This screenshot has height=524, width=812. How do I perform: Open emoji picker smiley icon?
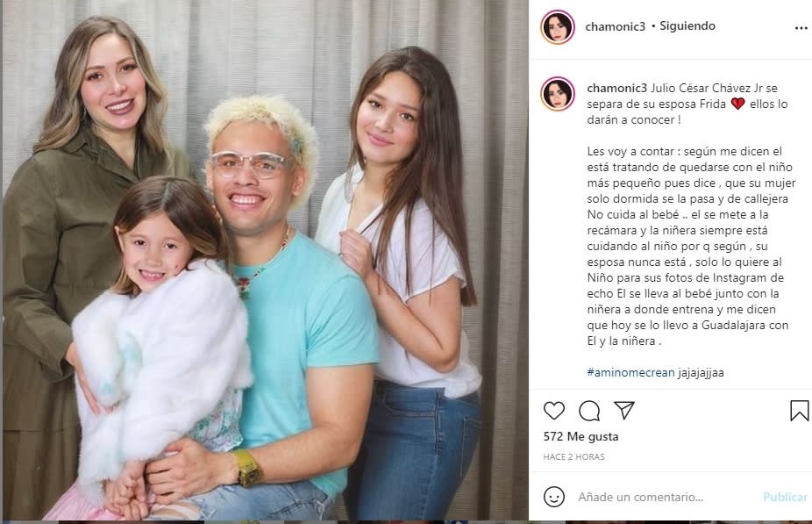[x=553, y=497]
